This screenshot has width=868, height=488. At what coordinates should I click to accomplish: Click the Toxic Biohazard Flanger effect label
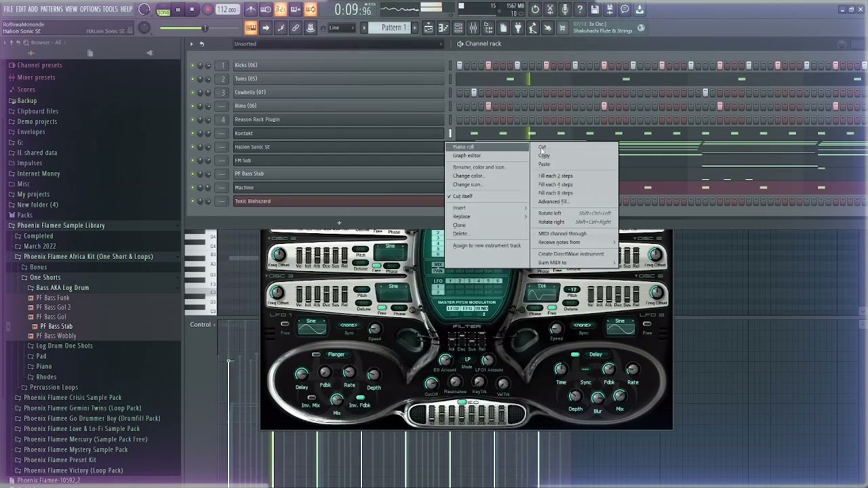point(336,354)
